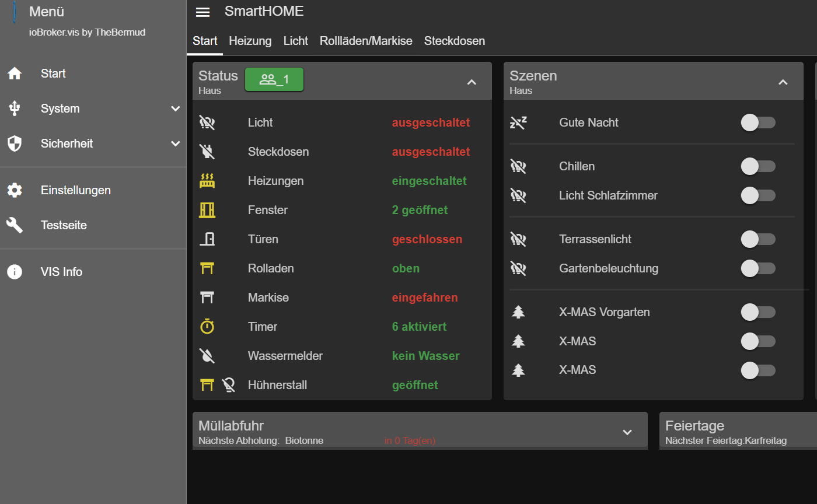This screenshot has height=504, width=817.
Task: Click the home icon beside Start
Action: (x=15, y=73)
